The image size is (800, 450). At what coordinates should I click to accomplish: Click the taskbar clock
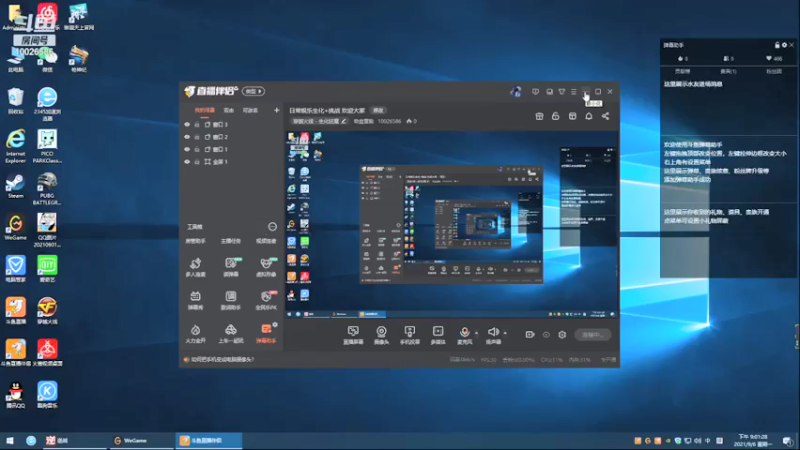pyautogui.click(x=754, y=440)
